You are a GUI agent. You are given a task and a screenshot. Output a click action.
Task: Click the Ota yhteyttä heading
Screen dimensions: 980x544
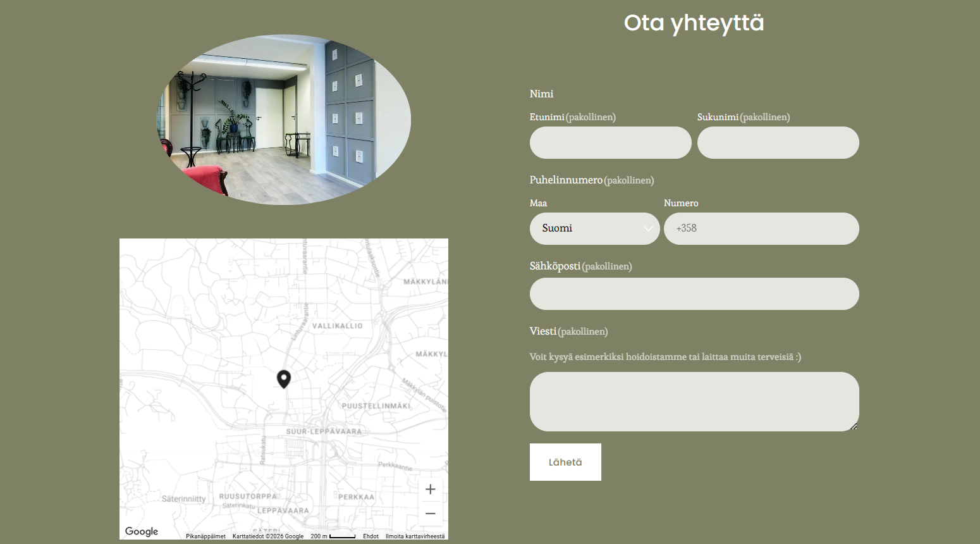(694, 23)
